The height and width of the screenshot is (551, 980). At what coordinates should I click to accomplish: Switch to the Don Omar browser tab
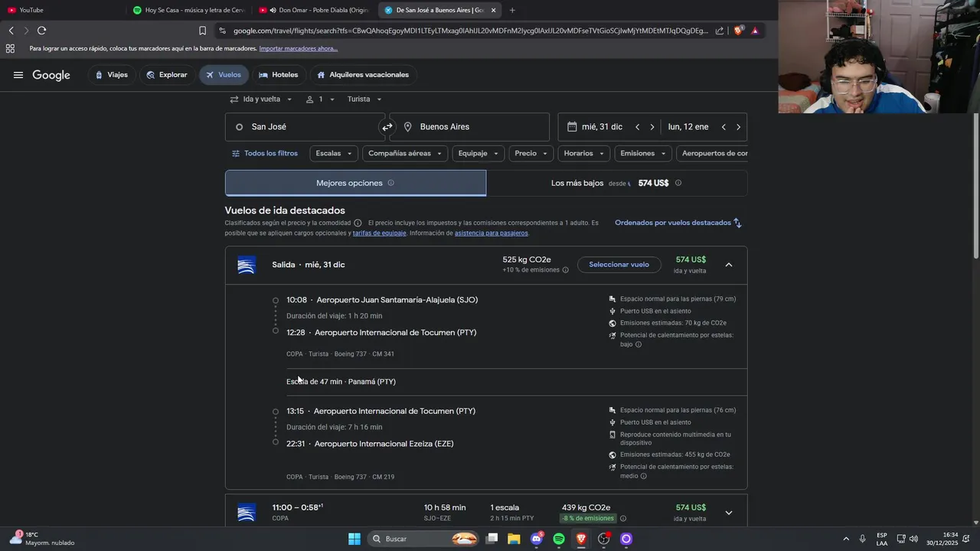click(x=314, y=10)
